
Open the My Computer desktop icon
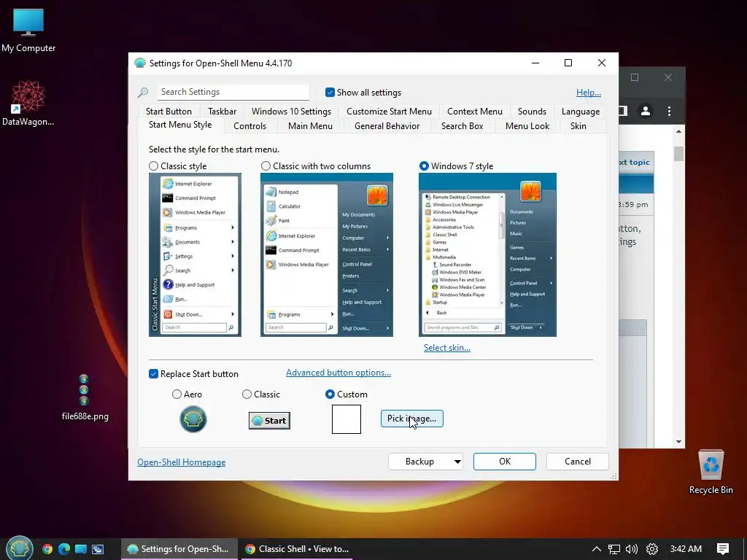(28, 31)
